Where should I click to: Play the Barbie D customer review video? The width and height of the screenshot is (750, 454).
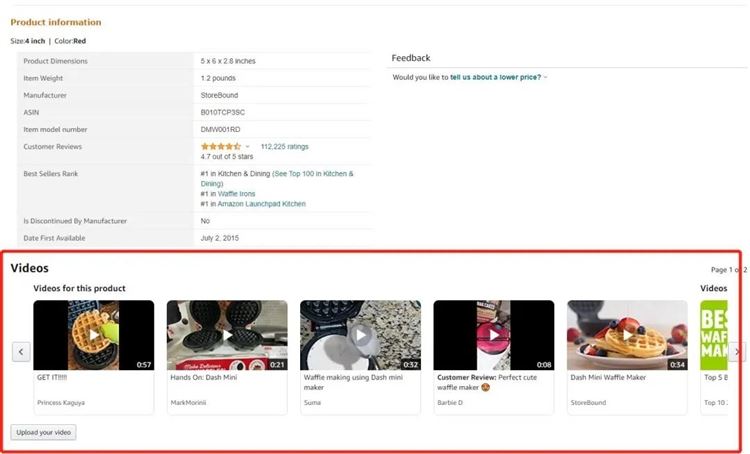click(494, 335)
